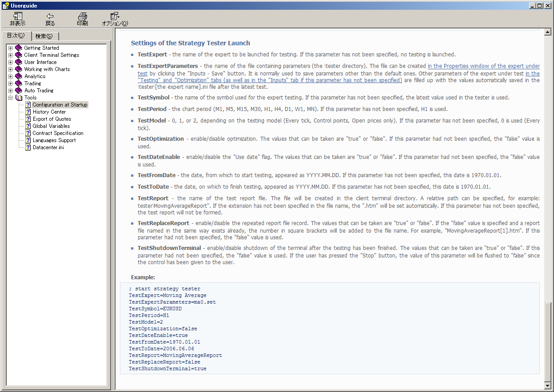Open the Options (オプション) toolbar menu
This screenshot has height=392, width=554.
(115, 19)
